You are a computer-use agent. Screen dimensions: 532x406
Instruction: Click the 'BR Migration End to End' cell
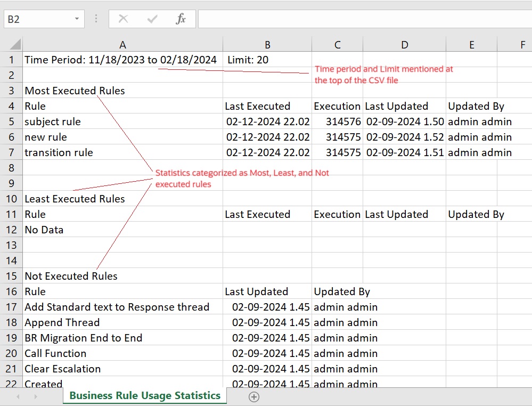click(x=123, y=338)
